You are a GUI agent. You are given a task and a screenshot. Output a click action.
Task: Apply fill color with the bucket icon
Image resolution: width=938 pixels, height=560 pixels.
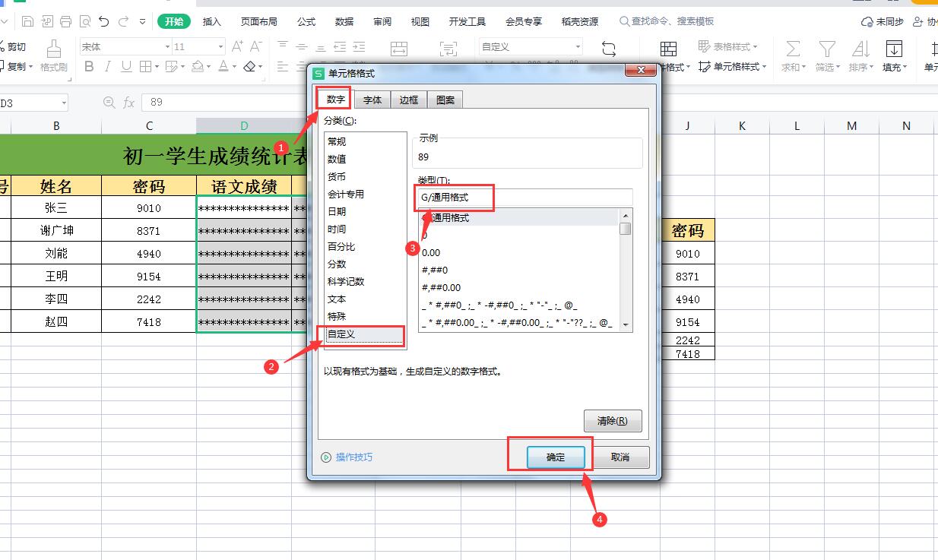click(x=198, y=67)
